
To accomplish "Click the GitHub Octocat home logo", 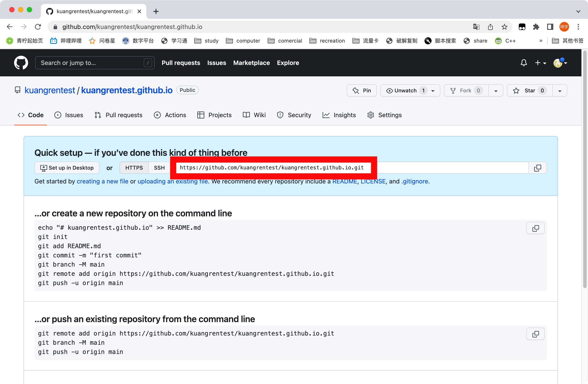I will point(21,63).
